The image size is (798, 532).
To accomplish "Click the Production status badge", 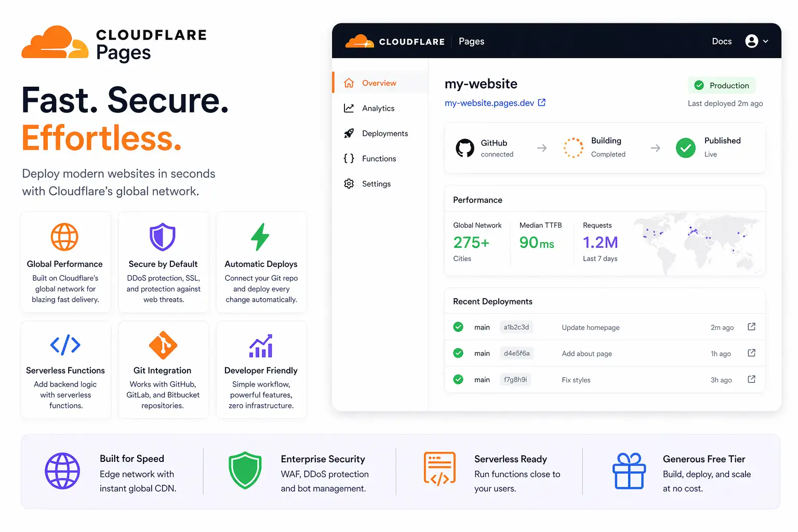I will click(722, 85).
